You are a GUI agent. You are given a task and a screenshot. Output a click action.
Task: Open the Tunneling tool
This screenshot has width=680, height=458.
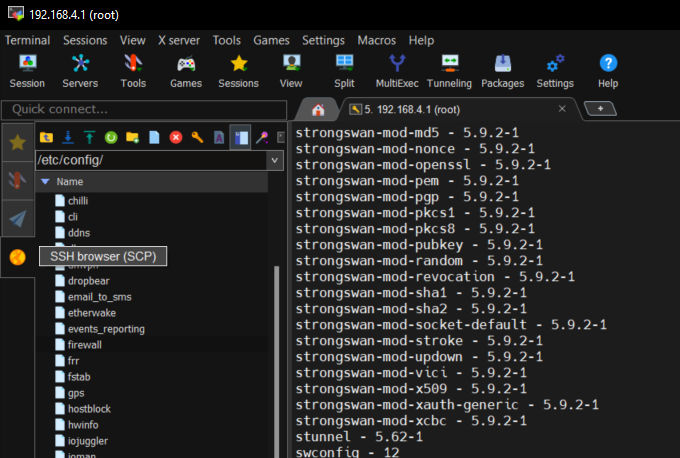click(449, 71)
